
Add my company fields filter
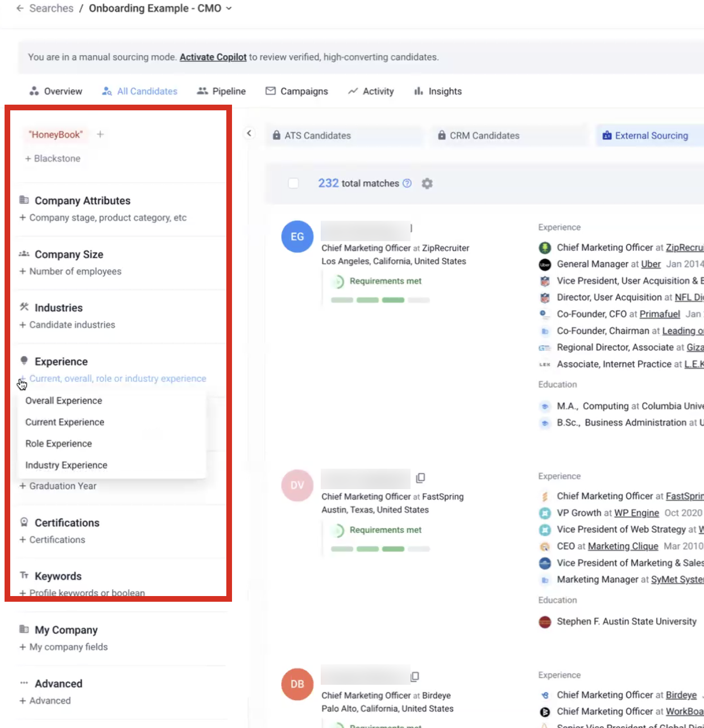point(64,647)
